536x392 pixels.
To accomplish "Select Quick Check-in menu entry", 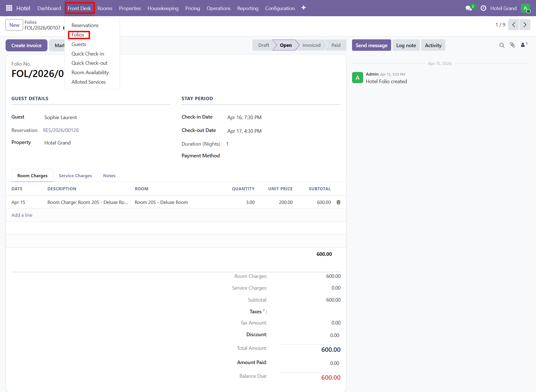I will click(88, 54).
